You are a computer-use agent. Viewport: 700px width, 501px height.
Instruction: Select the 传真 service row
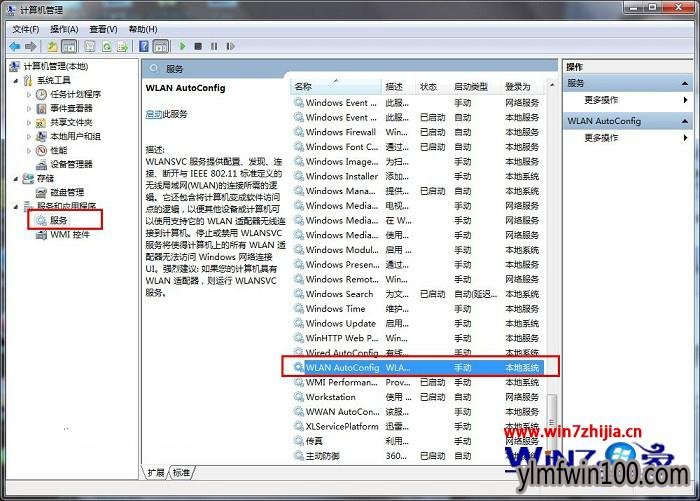418,441
